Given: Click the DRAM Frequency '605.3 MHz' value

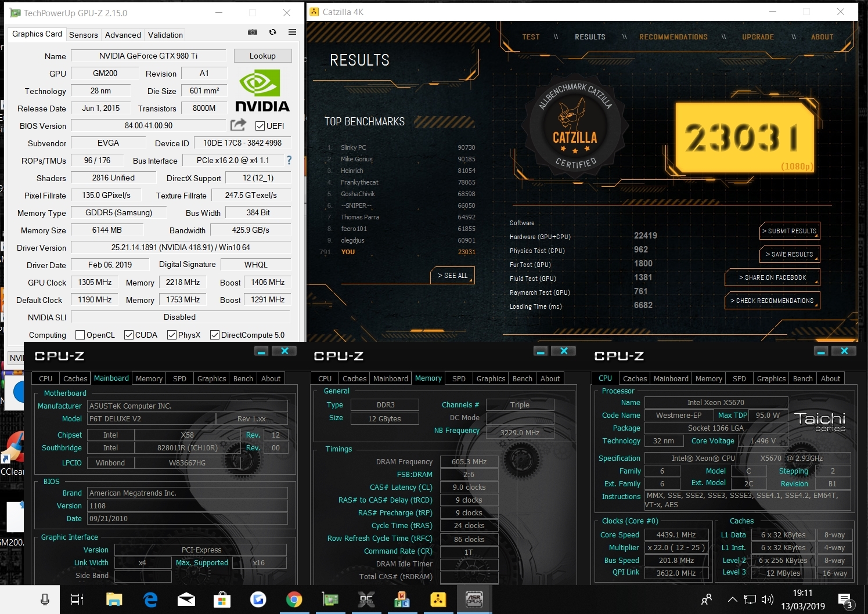Looking at the screenshot, I should [469, 461].
